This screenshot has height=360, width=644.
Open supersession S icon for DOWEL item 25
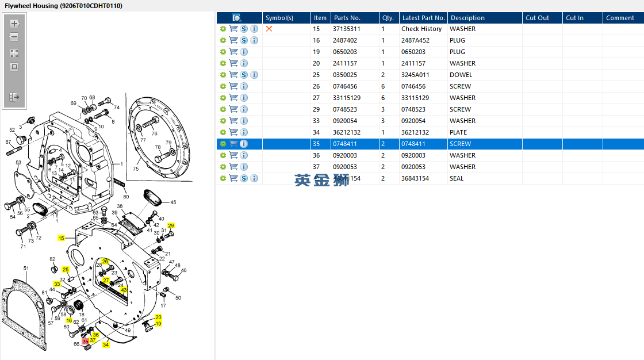click(x=244, y=75)
